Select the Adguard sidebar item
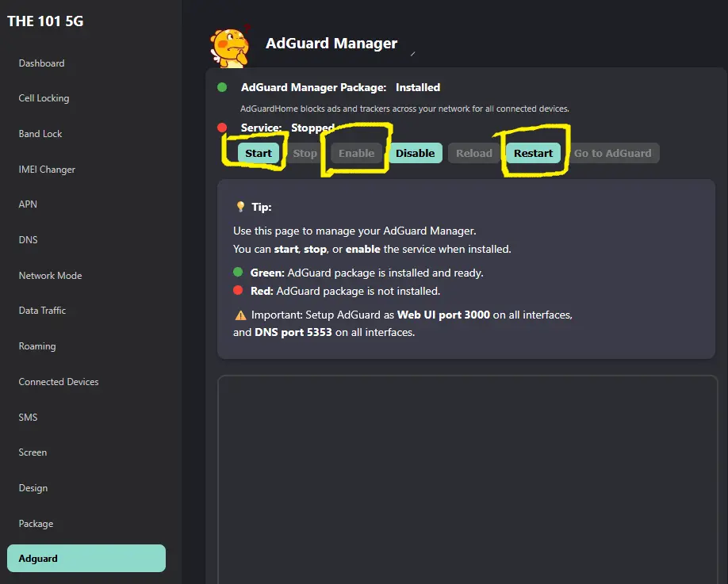Viewport: 728px width, 584px height. (86, 558)
